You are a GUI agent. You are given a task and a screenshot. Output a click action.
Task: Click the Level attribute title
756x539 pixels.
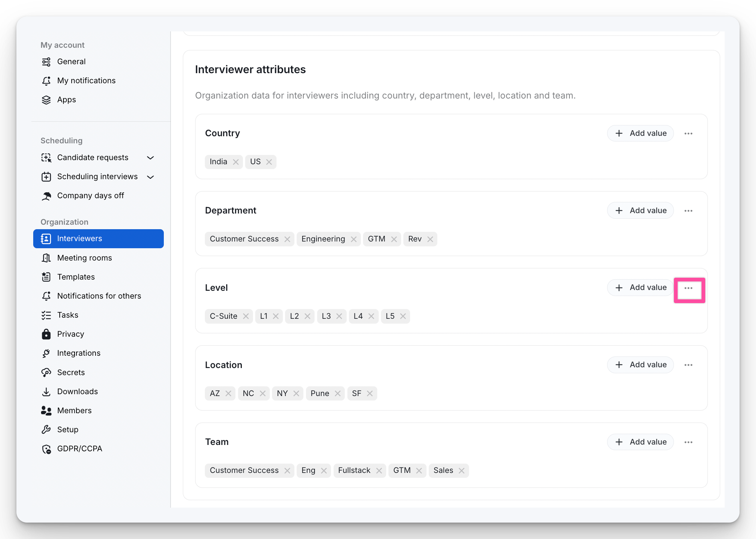(x=216, y=288)
